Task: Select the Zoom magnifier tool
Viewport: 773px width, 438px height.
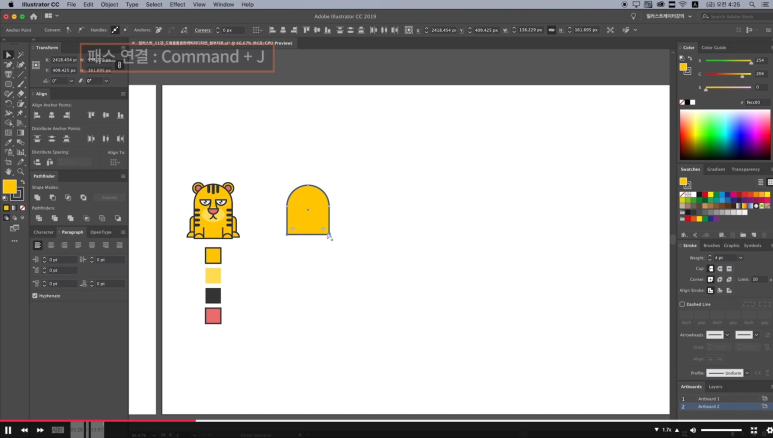Action: pyautogui.click(x=21, y=172)
